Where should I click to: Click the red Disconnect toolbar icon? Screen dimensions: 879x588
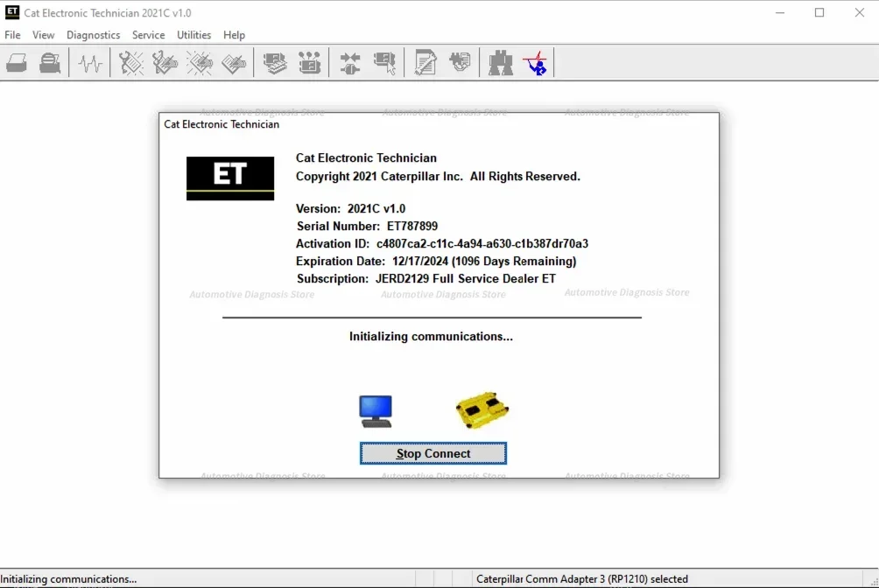click(535, 62)
